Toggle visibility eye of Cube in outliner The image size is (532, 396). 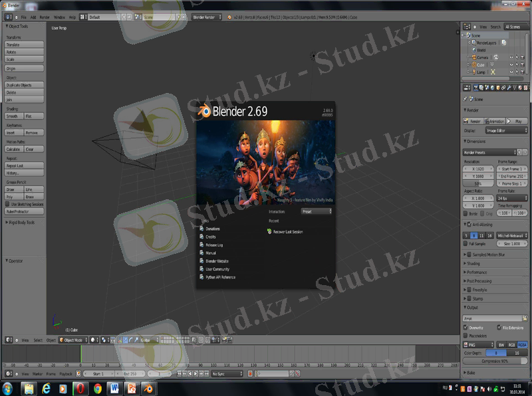pos(511,65)
